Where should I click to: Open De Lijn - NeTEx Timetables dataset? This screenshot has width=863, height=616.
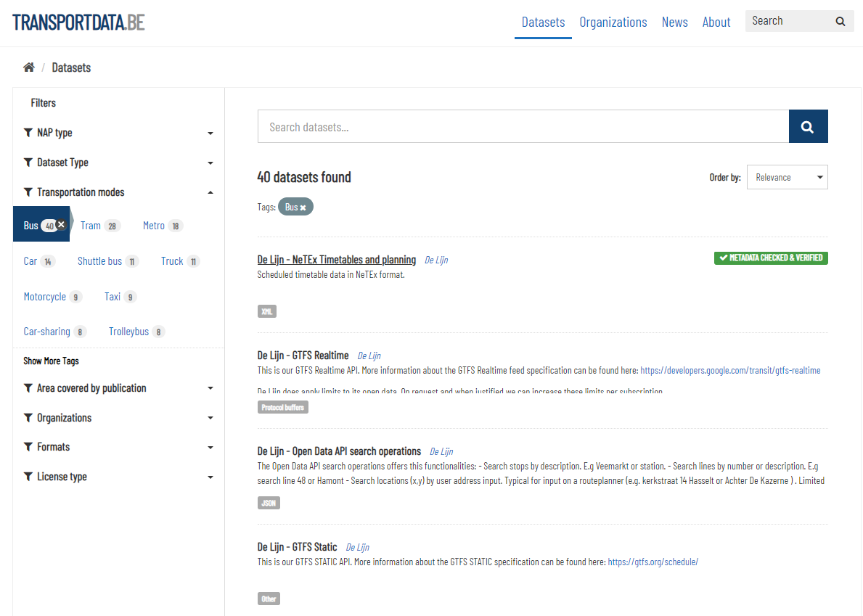click(x=336, y=260)
